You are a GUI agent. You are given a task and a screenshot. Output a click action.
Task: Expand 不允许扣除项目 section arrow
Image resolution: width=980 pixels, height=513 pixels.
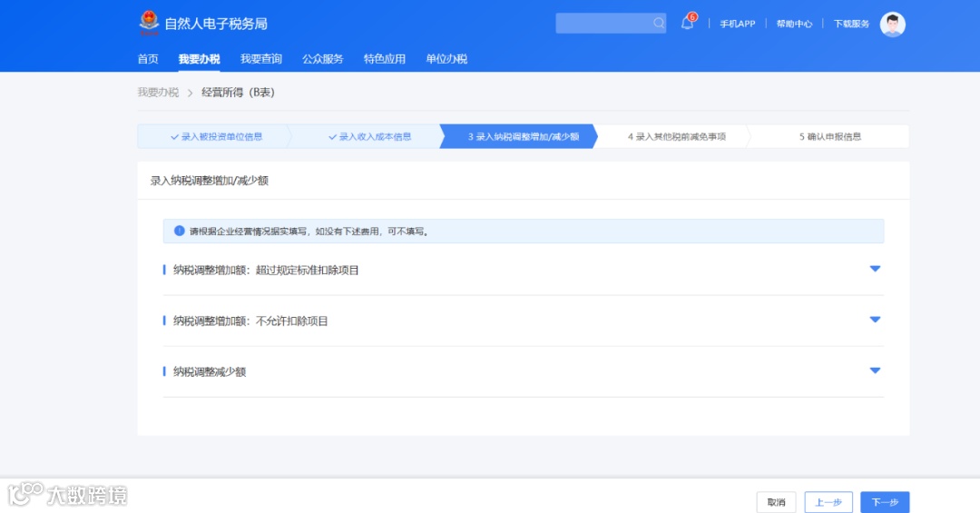point(875,320)
